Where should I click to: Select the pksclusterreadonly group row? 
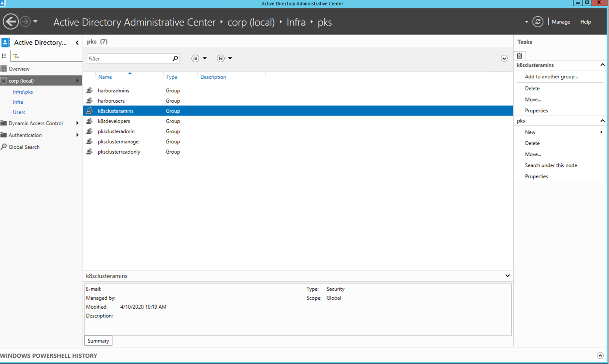pos(298,152)
